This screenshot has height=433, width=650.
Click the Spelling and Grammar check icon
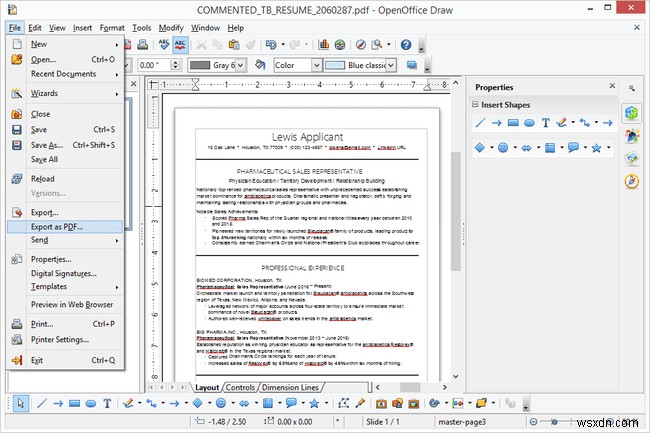coord(164,45)
